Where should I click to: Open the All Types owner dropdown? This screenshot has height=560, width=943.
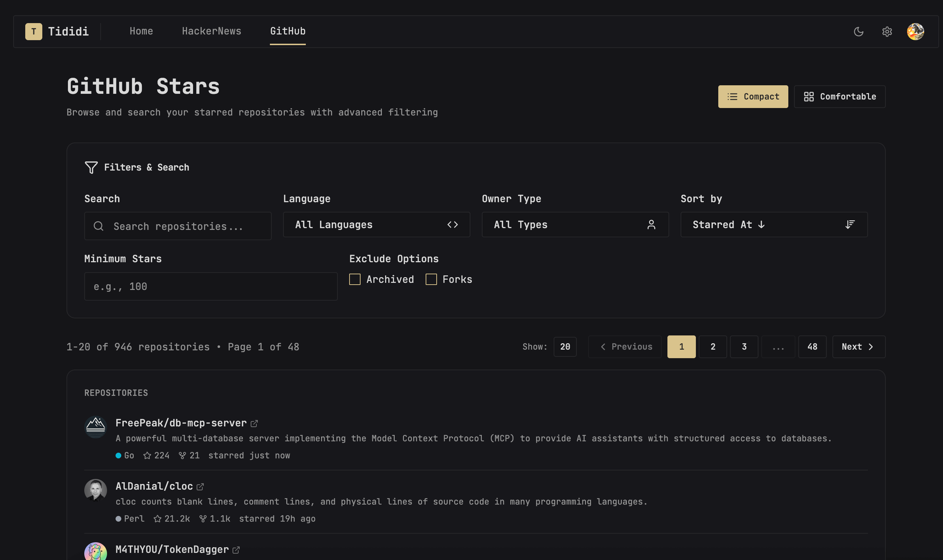pyautogui.click(x=575, y=225)
